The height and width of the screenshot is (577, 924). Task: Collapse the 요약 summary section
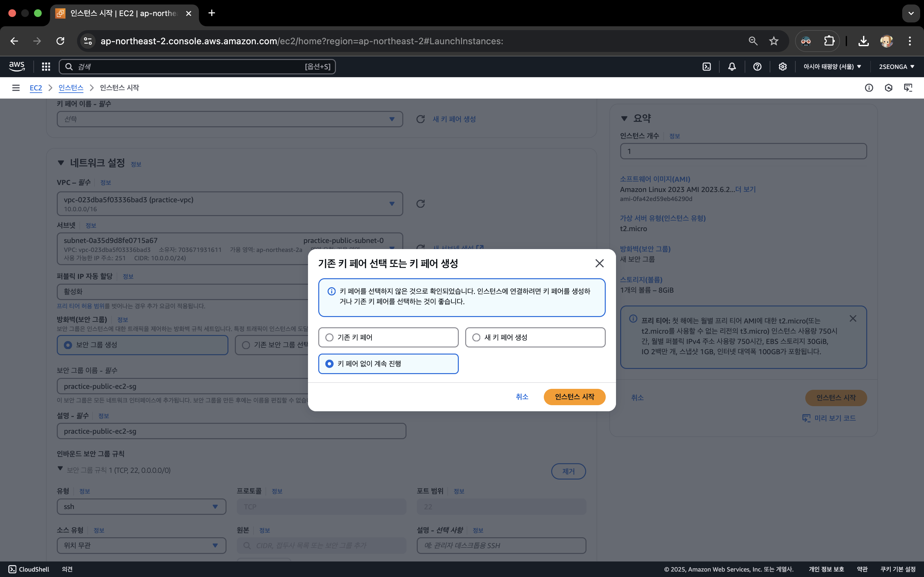pyautogui.click(x=624, y=119)
